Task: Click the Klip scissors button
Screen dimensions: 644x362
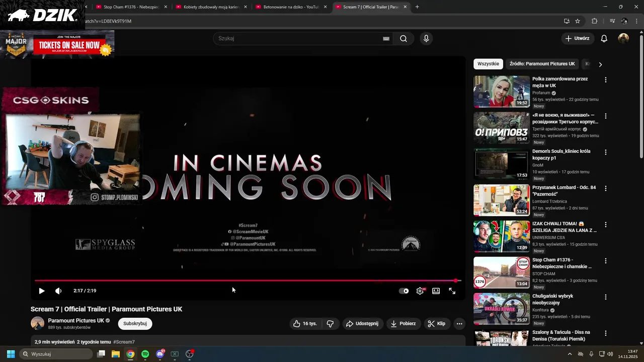Action: point(437,323)
